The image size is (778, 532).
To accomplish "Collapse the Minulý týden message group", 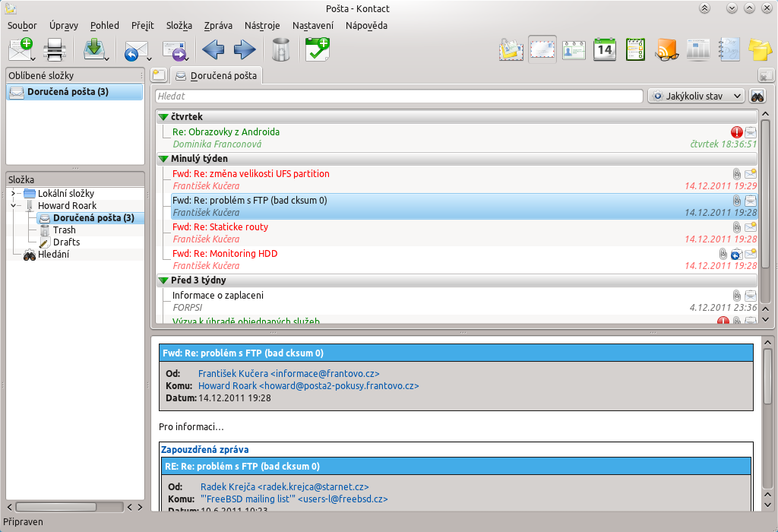I will [163, 159].
